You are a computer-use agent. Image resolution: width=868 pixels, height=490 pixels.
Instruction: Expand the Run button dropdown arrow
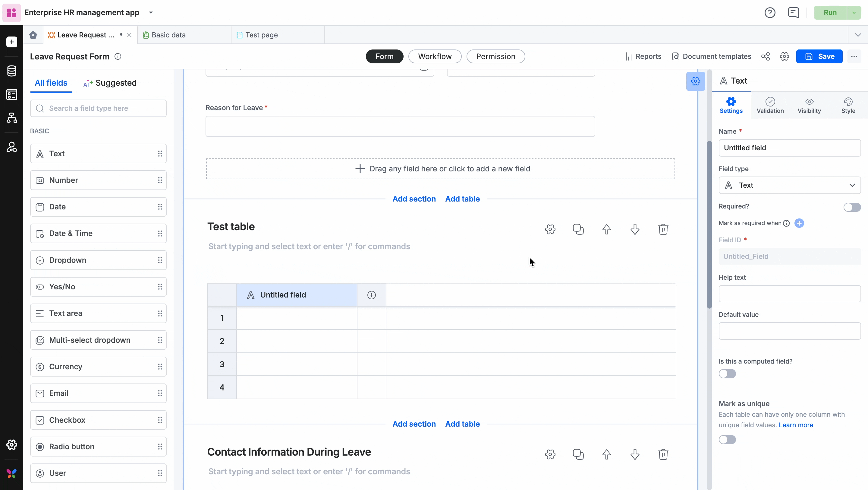tap(854, 13)
